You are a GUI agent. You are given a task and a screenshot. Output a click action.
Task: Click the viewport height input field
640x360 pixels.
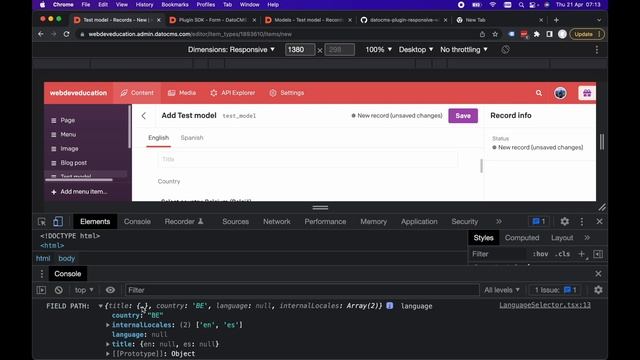pyautogui.click(x=340, y=50)
